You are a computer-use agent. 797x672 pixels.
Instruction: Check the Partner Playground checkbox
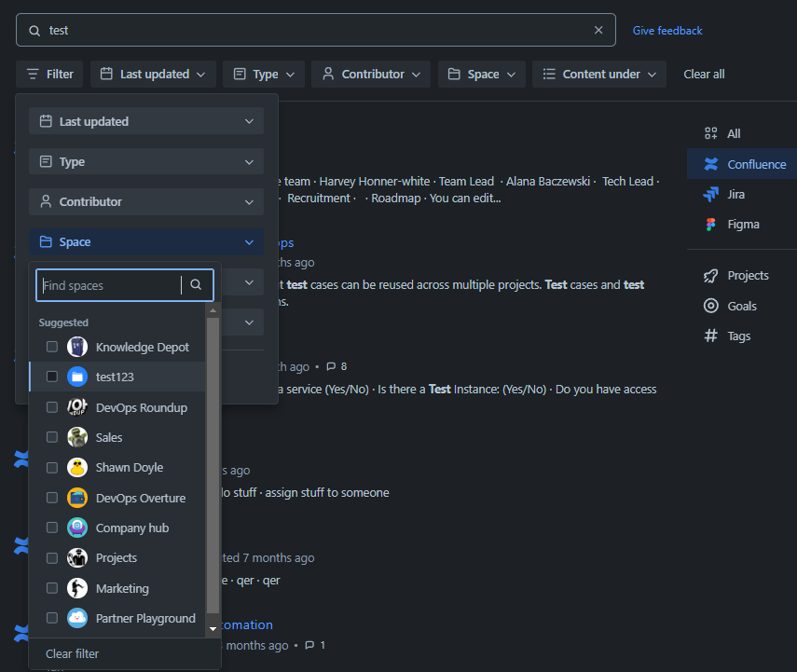(52, 618)
